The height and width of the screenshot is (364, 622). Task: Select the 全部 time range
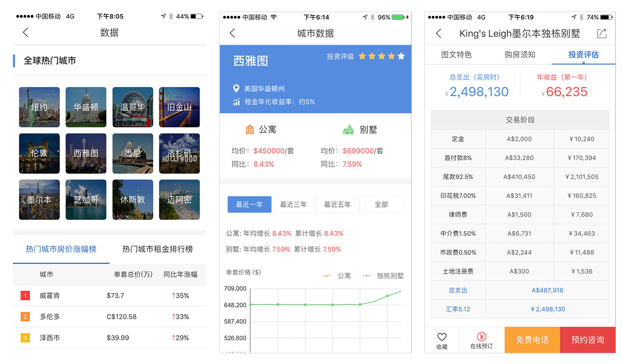(x=381, y=205)
